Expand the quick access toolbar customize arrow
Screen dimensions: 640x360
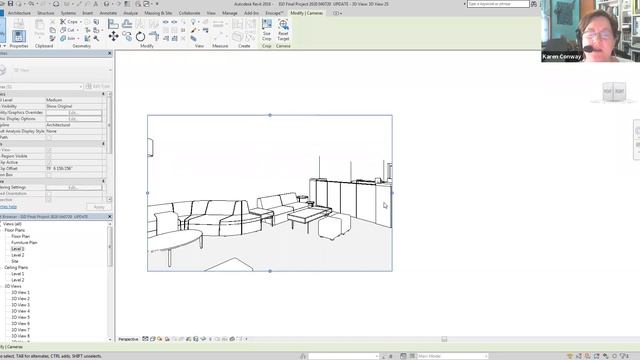[157, 4]
